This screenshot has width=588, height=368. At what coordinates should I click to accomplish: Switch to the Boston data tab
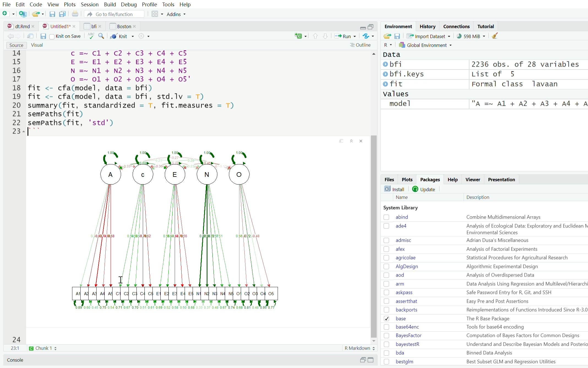click(124, 26)
